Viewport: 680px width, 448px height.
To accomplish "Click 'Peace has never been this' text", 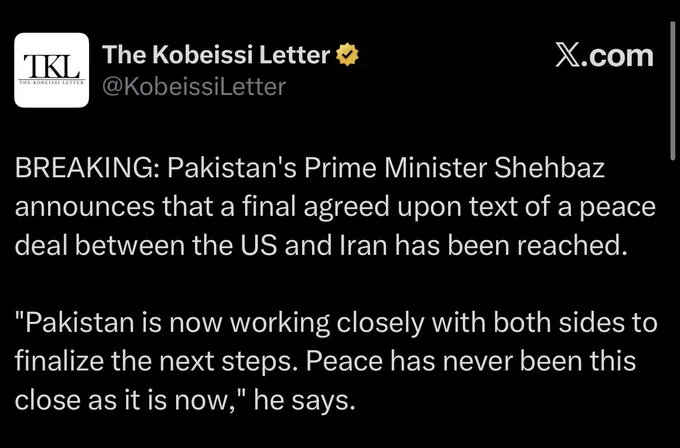I will 471,362.
